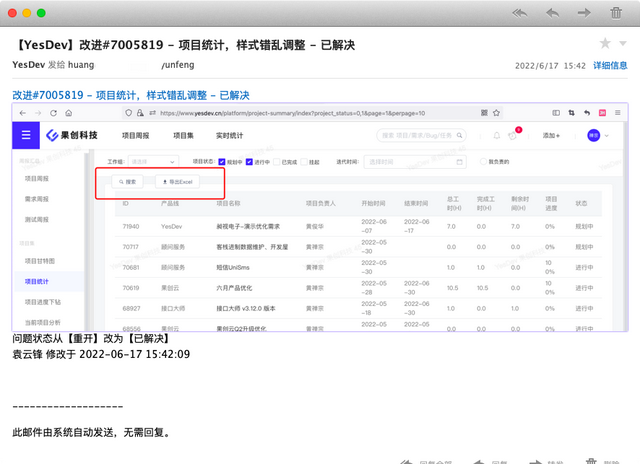Click the undo arrow icon in browser toolbar
640x464 pixels.
click(587, 113)
